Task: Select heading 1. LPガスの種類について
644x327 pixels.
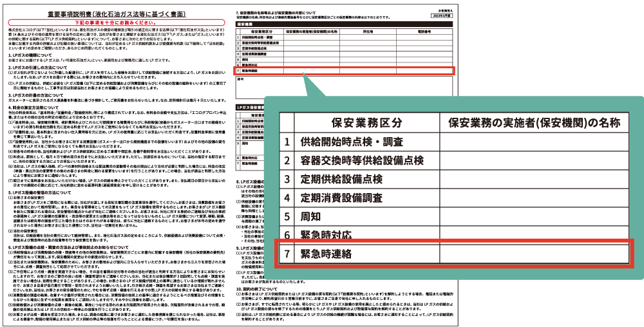Action: [30, 55]
